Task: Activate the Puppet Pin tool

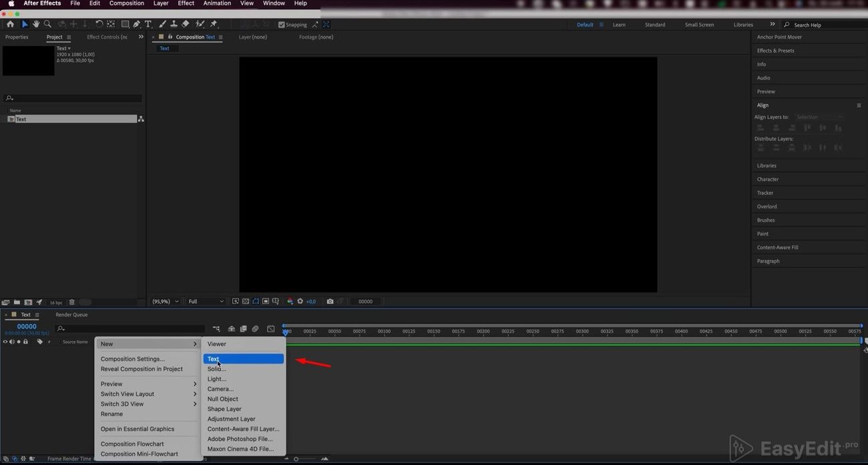Action: pyautogui.click(x=214, y=24)
